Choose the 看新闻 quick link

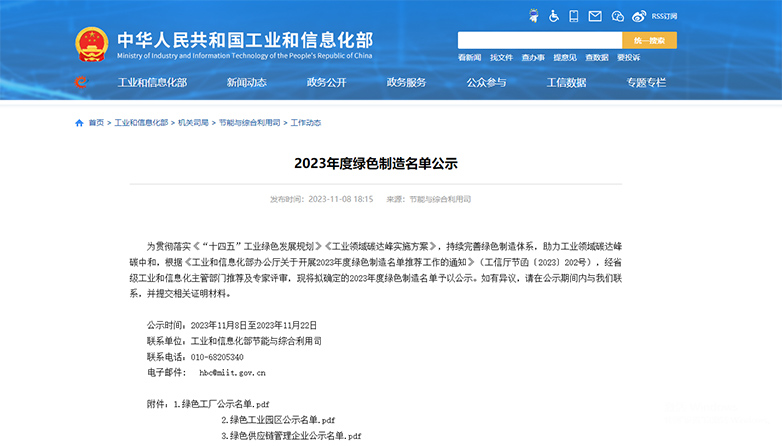pos(469,57)
